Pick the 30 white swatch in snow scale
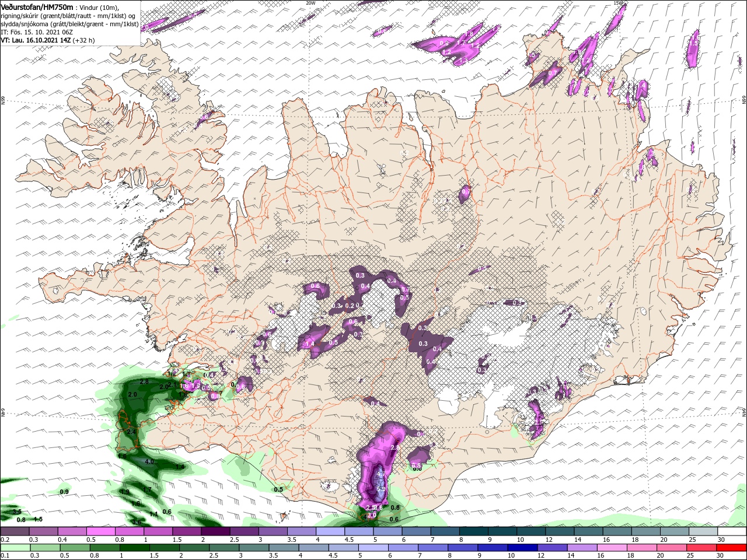Viewport: 747px width, 560px height. [732, 531]
